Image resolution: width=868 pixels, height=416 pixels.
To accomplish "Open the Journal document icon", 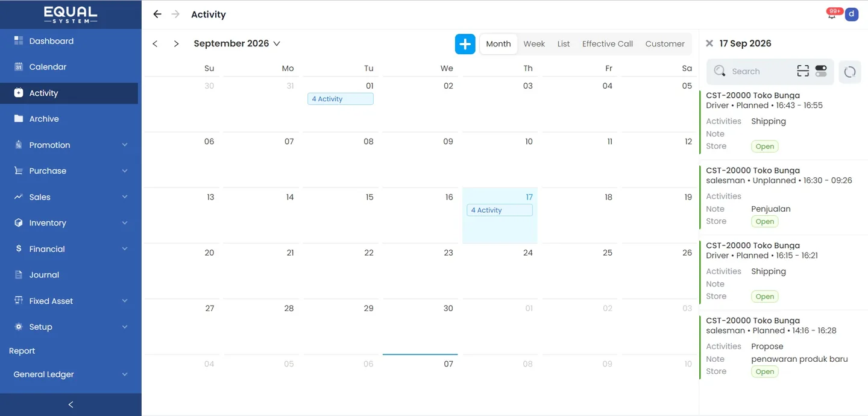I will [x=18, y=275].
